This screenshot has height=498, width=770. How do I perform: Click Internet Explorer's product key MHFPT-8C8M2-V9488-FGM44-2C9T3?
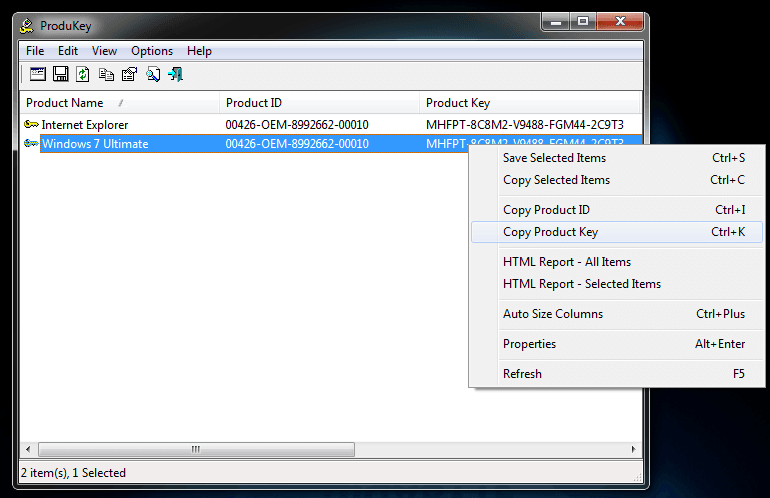pyautogui.click(x=524, y=125)
